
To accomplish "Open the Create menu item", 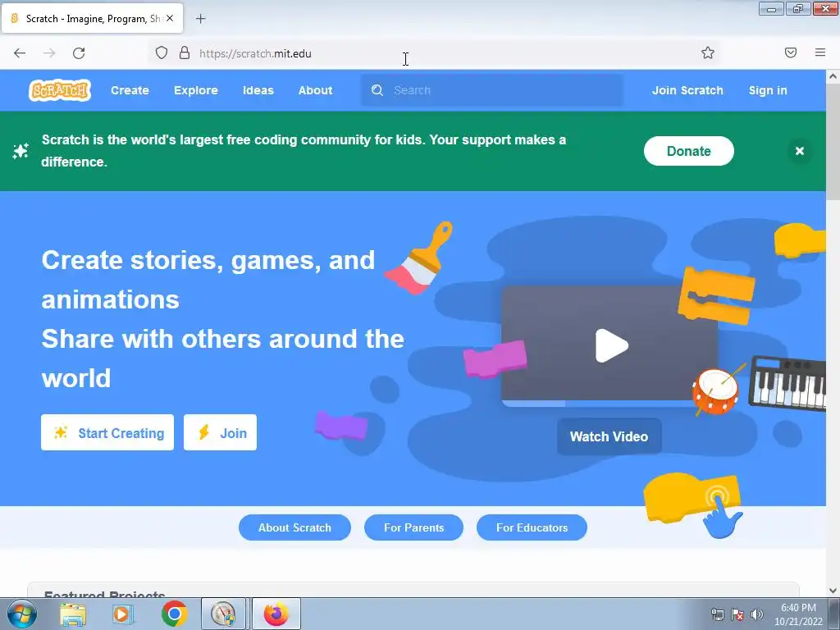I will click(130, 90).
